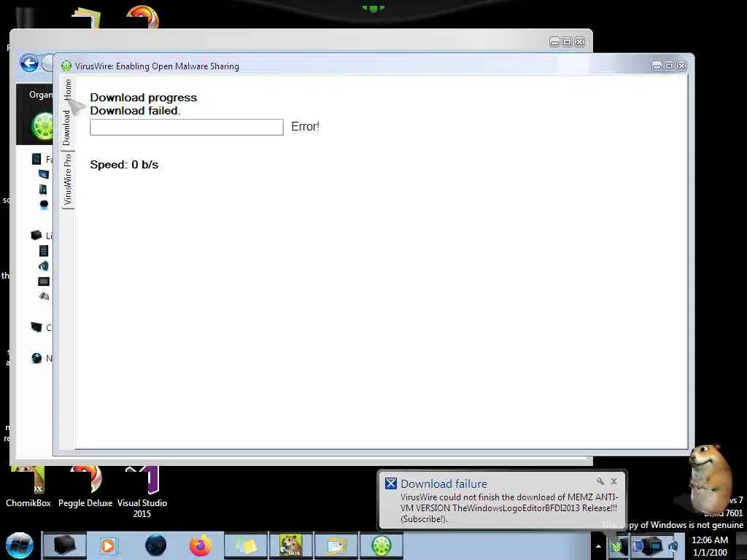Open the Sticky Notes taskbar item
This screenshot has width=747, height=560.
245,545
